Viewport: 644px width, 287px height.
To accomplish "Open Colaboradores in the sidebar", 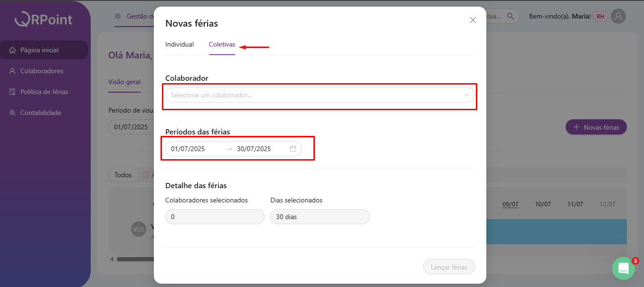I will tap(42, 71).
